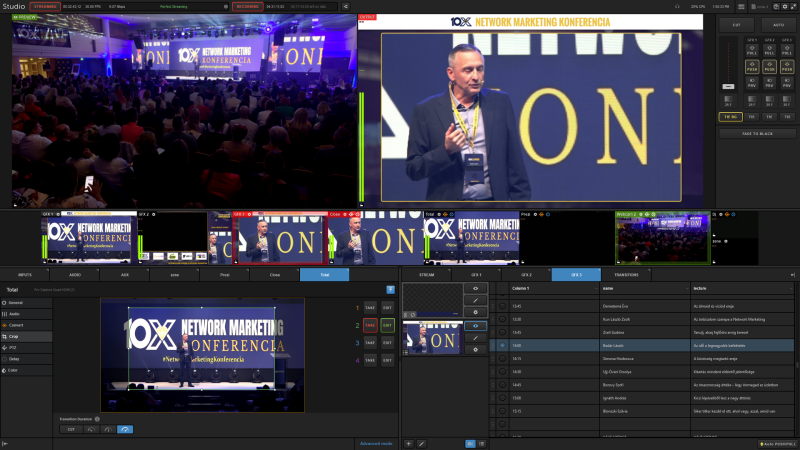The image size is (800, 450).
Task: Click the CUT button in the switcher panel
Action: 736,23
